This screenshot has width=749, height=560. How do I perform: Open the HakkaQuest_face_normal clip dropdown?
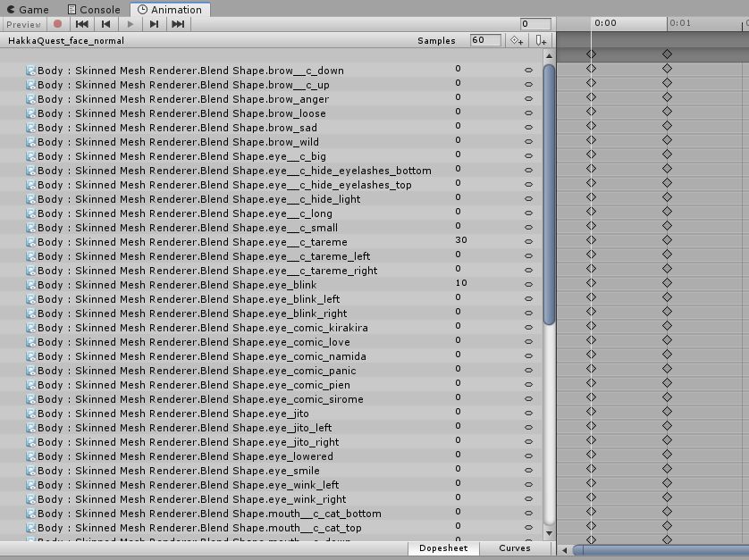[66, 40]
